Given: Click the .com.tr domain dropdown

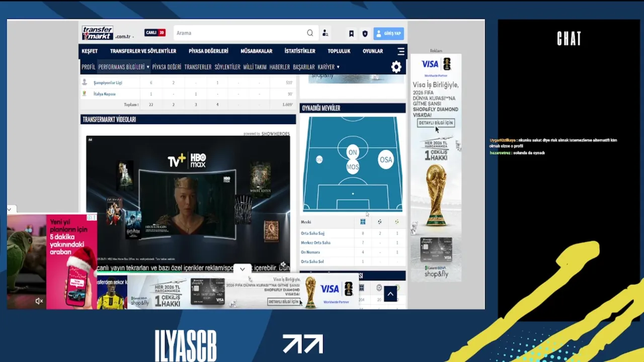Looking at the screenshot, I should click(124, 37).
